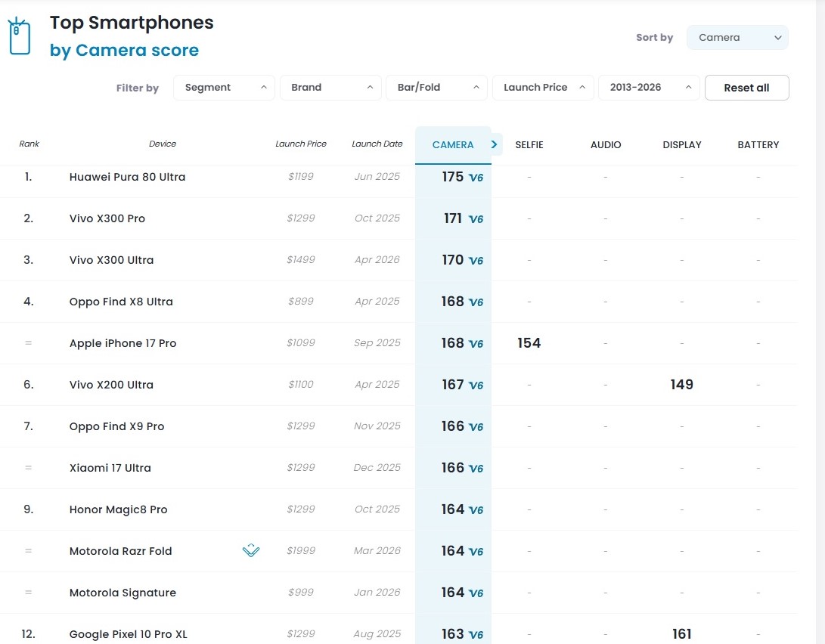825x644 pixels.
Task: Open the Bar/Fold filter dropdown
Action: (x=436, y=87)
